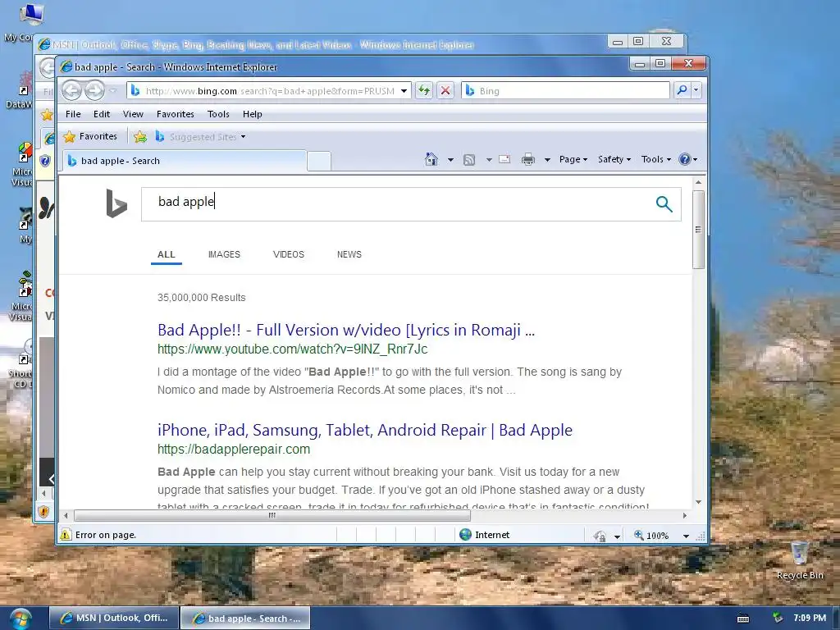
Task: Click the Bing logo on page
Action: point(116,203)
